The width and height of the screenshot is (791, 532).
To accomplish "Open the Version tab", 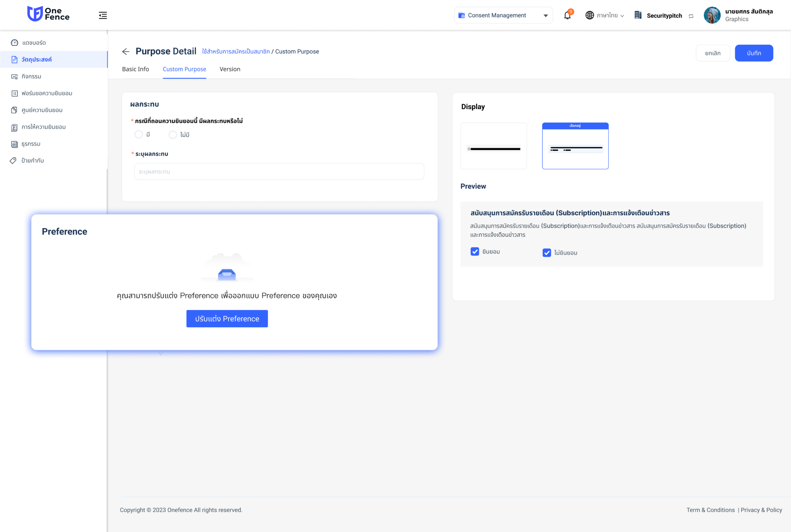I will (x=230, y=69).
